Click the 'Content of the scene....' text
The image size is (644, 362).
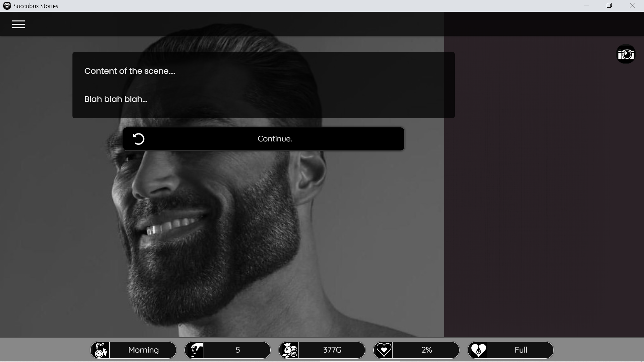[130, 71]
